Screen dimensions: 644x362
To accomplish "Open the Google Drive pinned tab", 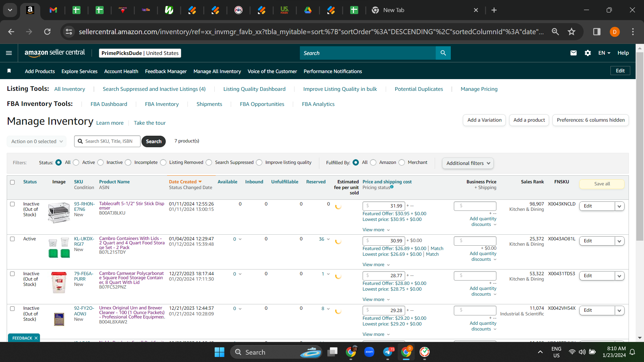I will click(308, 10).
